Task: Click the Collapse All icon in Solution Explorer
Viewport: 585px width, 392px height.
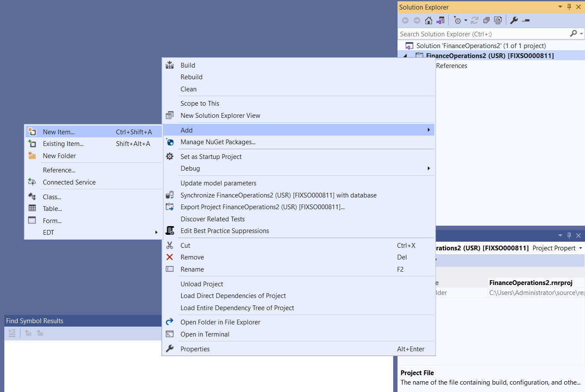Action: (486, 20)
